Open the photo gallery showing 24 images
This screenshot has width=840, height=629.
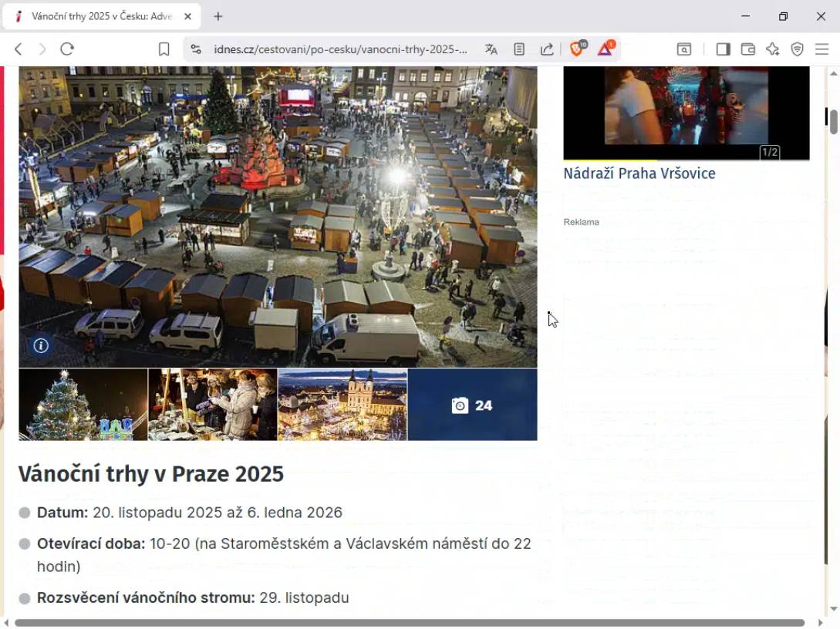pos(472,405)
